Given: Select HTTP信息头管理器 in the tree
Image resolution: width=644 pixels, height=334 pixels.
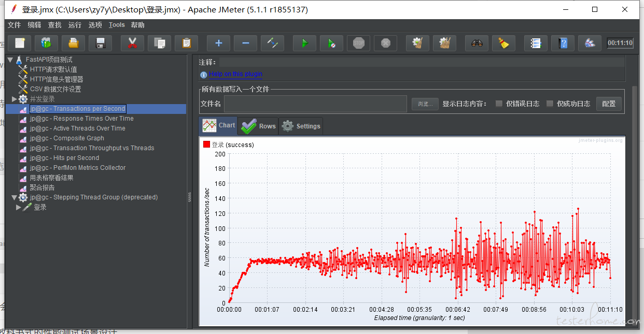Looking at the screenshot, I should click(57, 79).
